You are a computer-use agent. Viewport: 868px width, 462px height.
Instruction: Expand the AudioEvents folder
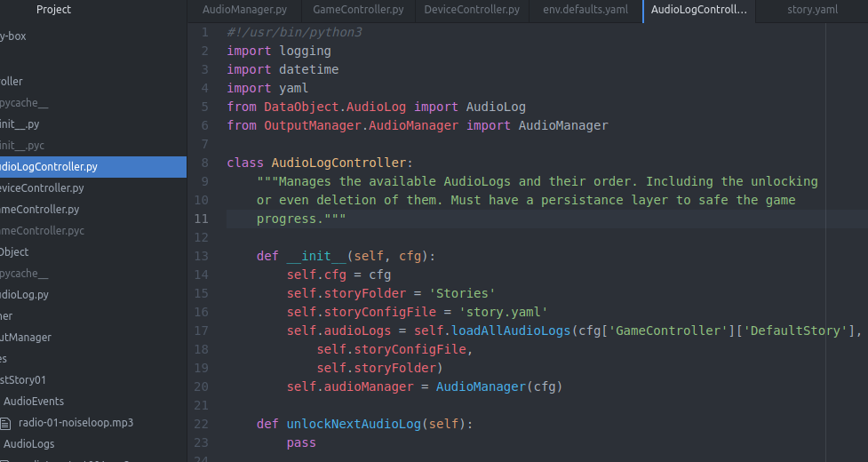[34, 401]
